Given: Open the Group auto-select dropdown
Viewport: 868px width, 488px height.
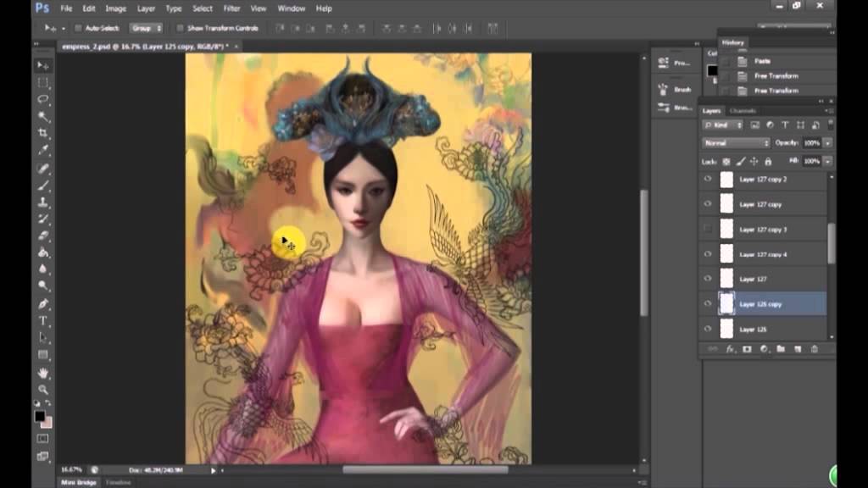Looking at the screenshot, I should 146,28.
